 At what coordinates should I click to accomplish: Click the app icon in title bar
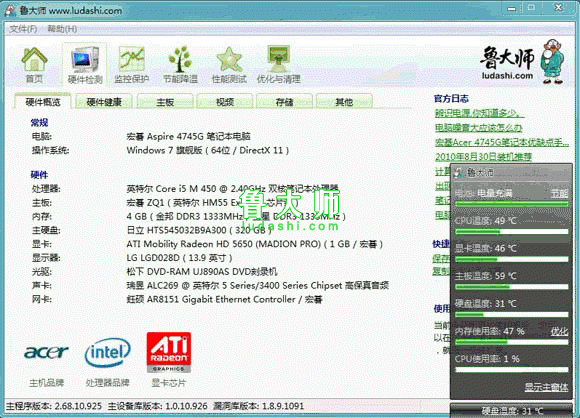(x=10, y=10)
